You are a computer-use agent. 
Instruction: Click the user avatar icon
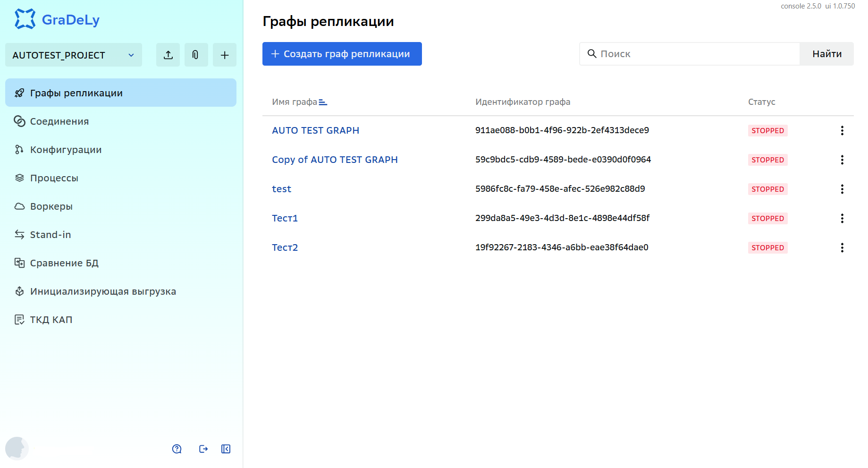17,448
